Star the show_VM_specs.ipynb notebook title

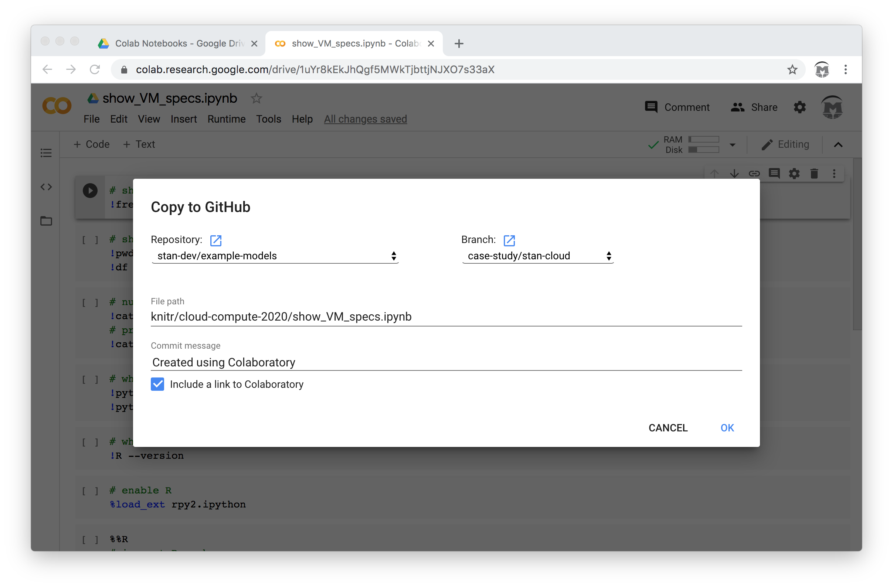pyautogui.click(x=256, y=98)
